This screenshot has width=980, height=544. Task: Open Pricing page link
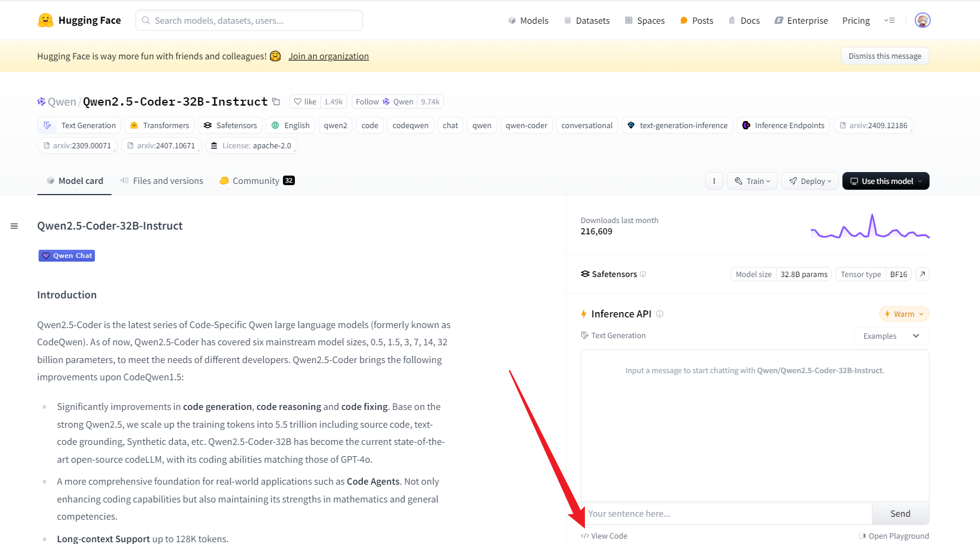856,20
